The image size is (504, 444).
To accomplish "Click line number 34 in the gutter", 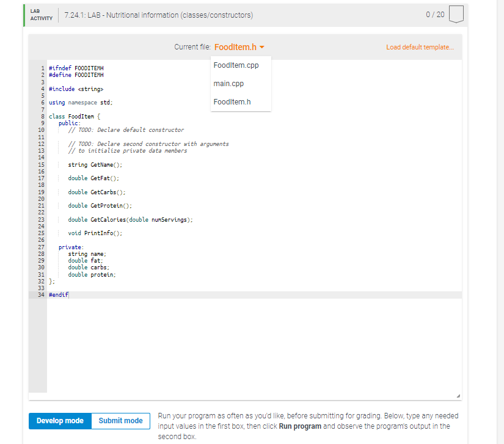I will coord(41,294).
